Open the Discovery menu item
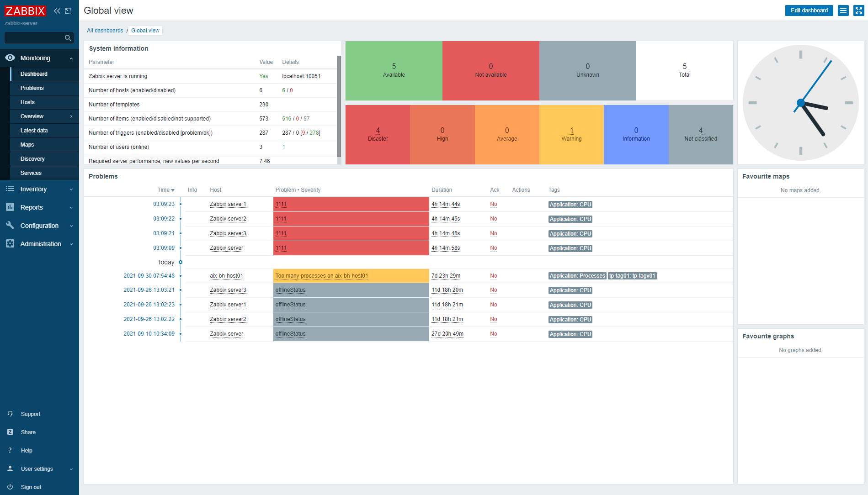 pyautogui.click(x=44, y=159)
